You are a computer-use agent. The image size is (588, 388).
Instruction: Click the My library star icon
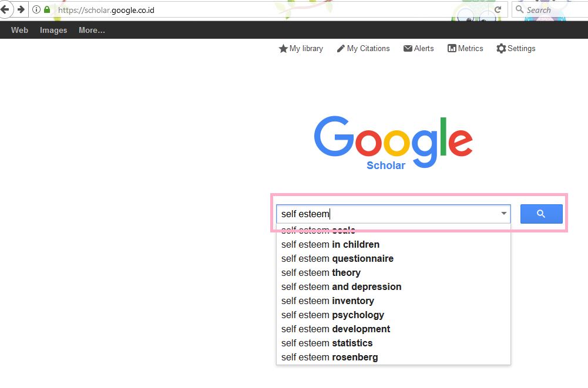tap(283, 49)
